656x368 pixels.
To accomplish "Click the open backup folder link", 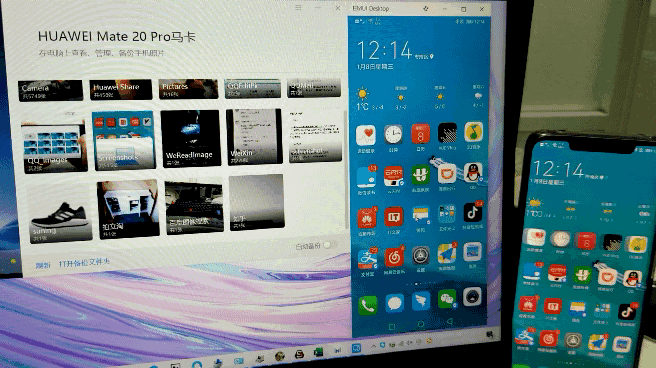I will coord(84,263).
